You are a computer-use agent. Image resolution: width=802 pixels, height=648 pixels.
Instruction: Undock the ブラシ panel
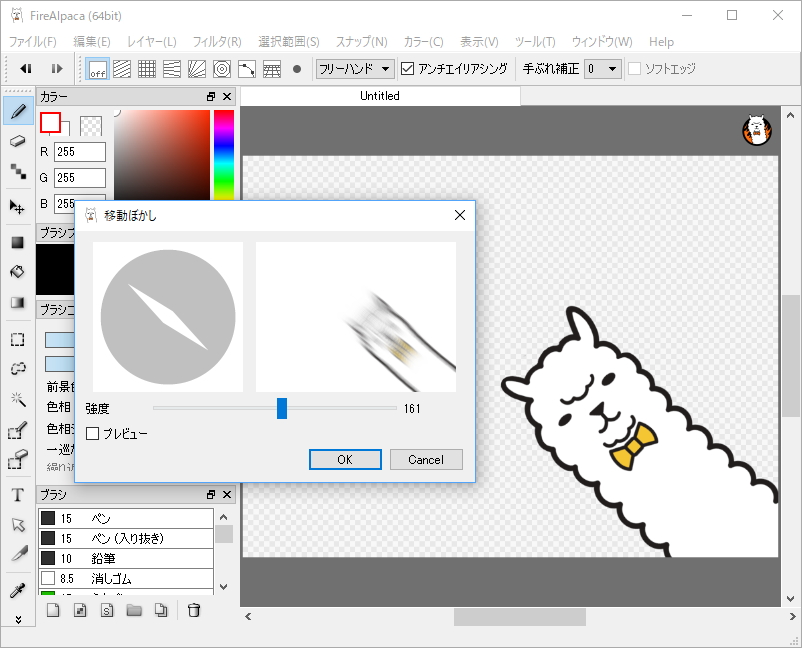pos(211,495)
